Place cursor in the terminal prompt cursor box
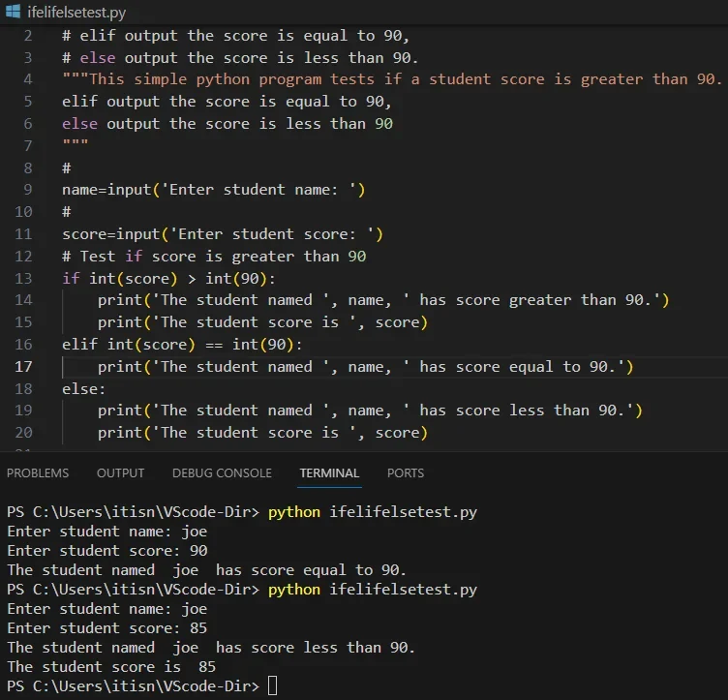The height and width of the screenshot is (700, 728). click(x=273, y=686)
